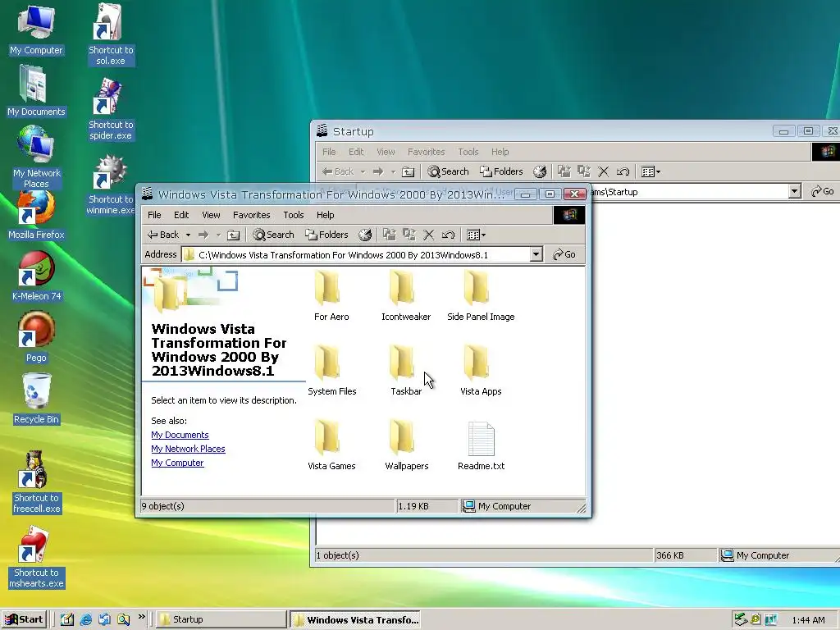
Task: Select the Vista Games folder
Action: pos(331,445)
